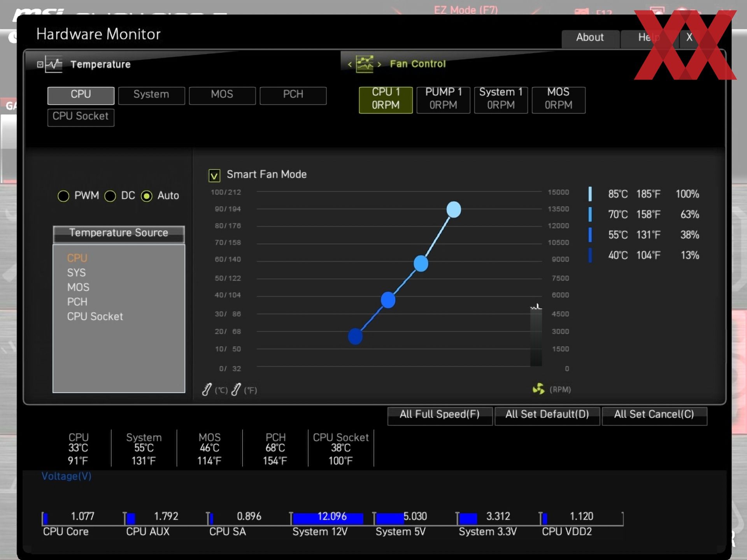
Task: Toggle the Smart Fan Mode checkbox
Action: click(214, 175)
